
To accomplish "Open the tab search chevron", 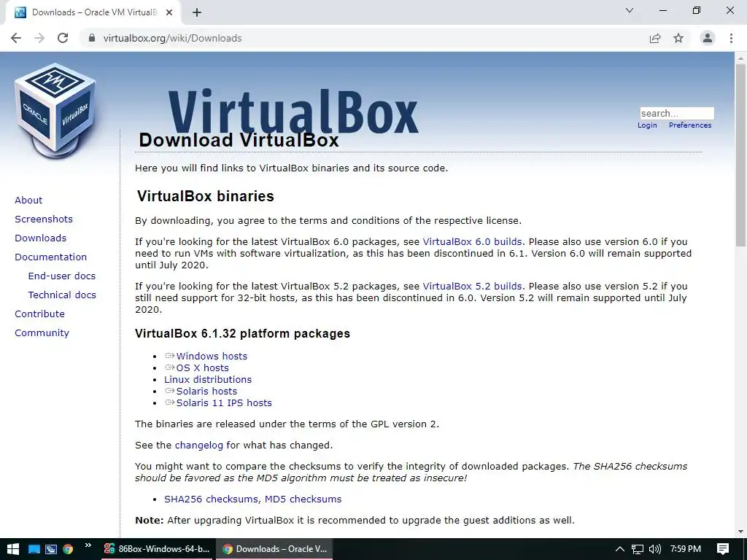I will (x=630, y=10).
